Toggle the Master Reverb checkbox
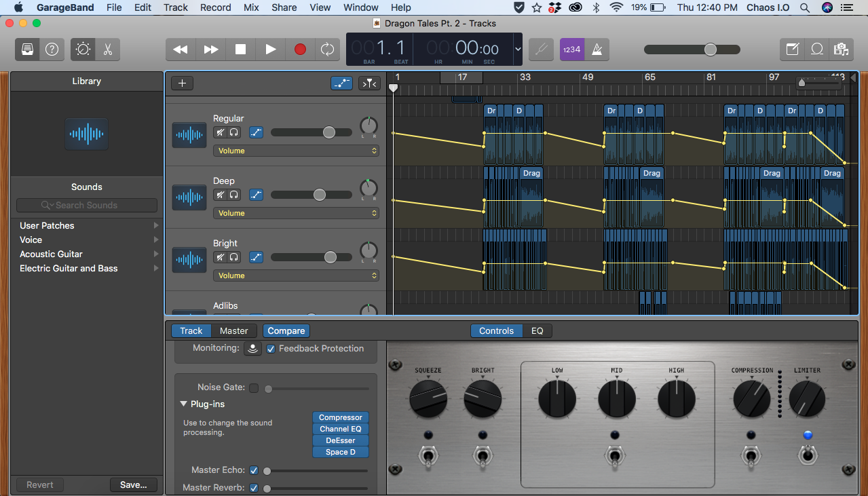Image resolution: width=868 pixels, height=496 pixels. coord(254,488)
